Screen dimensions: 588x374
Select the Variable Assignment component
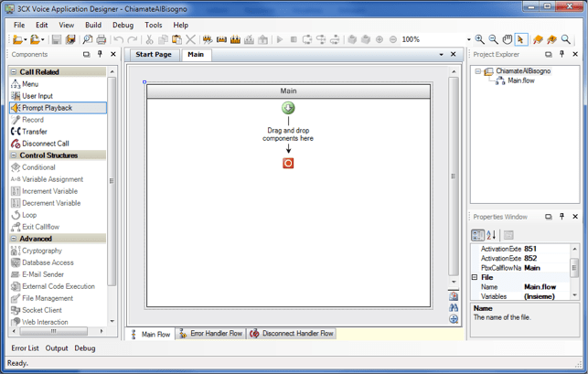(47, 179)
